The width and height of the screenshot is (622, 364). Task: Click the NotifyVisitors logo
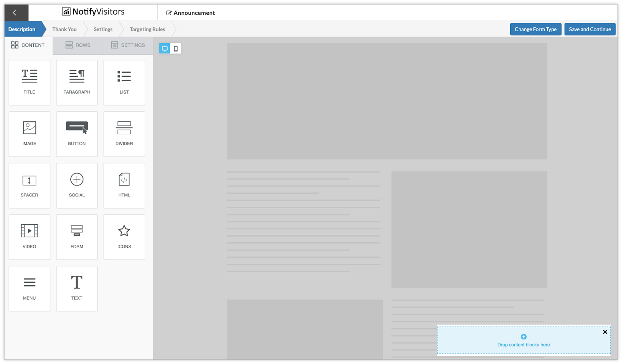(x=93, y=12)
